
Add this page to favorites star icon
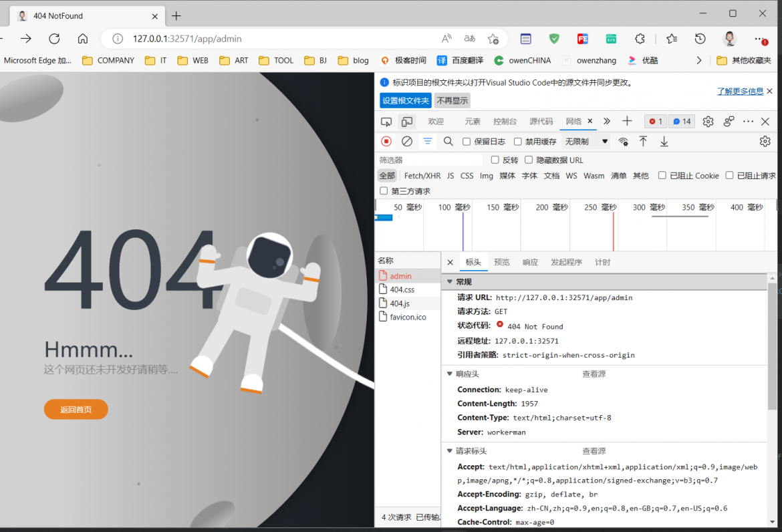[493, 38]
